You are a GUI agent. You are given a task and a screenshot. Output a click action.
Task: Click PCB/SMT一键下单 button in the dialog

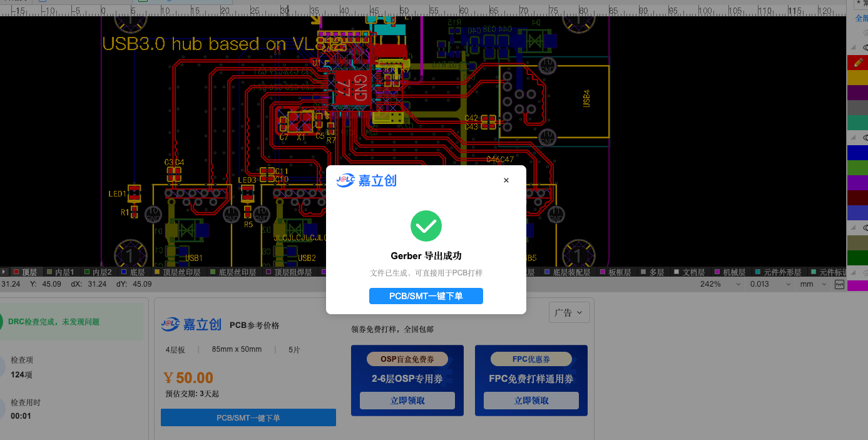pyautogui.click(x=426, y=296)
